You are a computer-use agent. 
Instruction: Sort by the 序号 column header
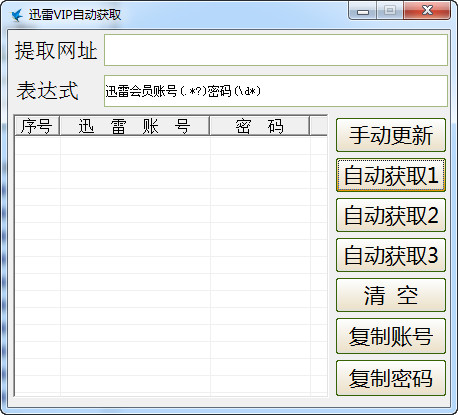(37, 126)
